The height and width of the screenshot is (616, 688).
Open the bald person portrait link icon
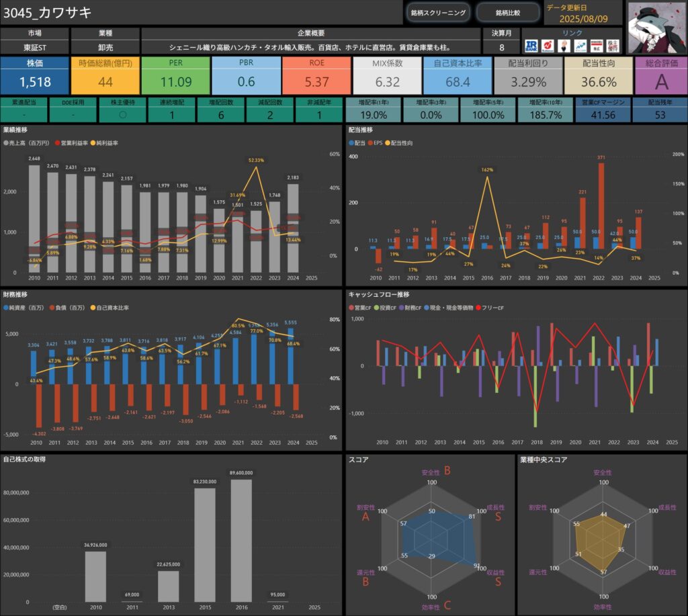coord(564,46)
